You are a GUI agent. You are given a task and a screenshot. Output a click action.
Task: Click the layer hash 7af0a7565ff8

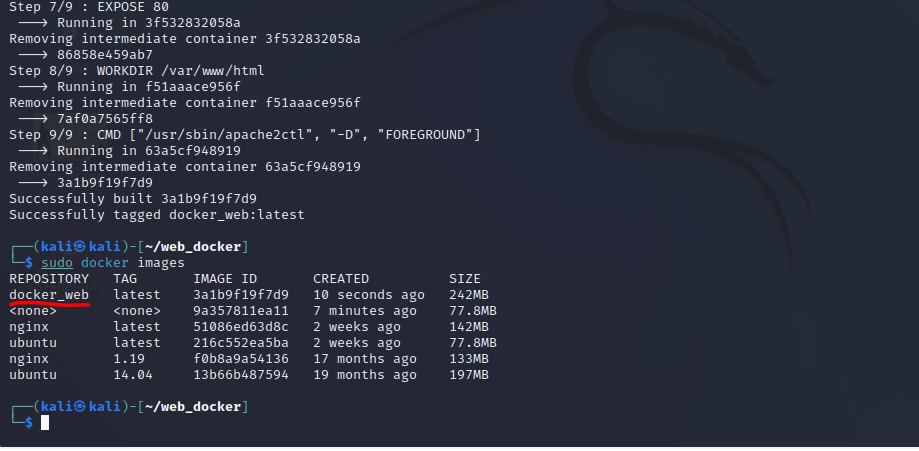(105, 119)
